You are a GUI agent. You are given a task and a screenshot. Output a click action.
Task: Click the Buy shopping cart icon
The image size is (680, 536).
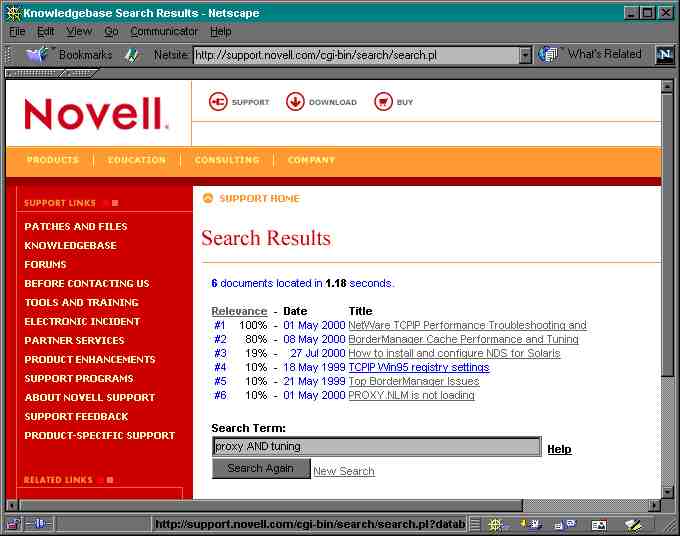click(x=383, y=102)
